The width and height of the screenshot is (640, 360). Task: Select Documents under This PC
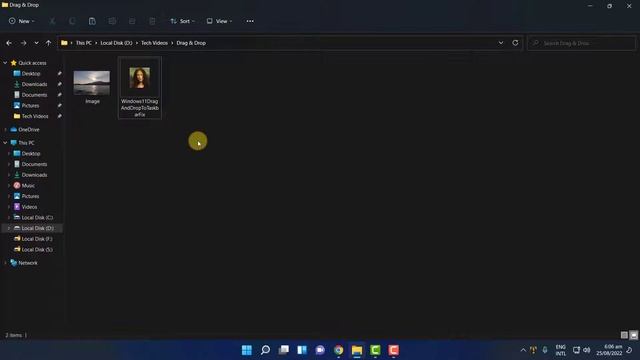[34, 164]
